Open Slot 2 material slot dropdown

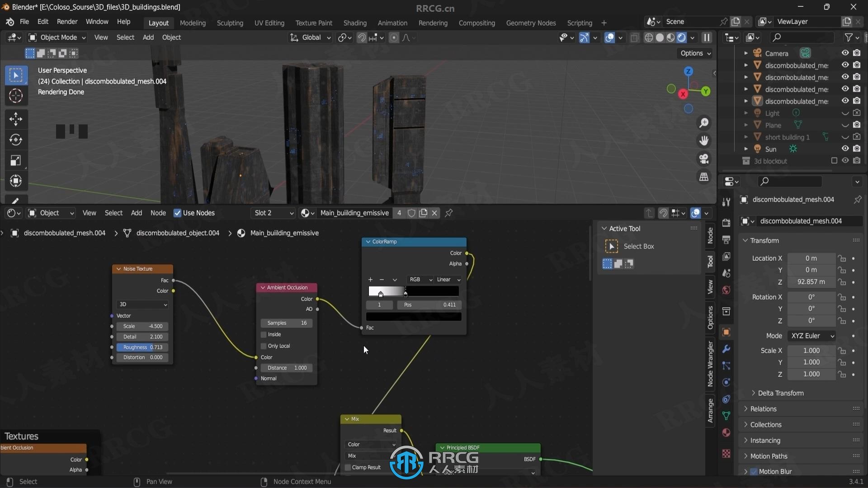coord(273,213)
